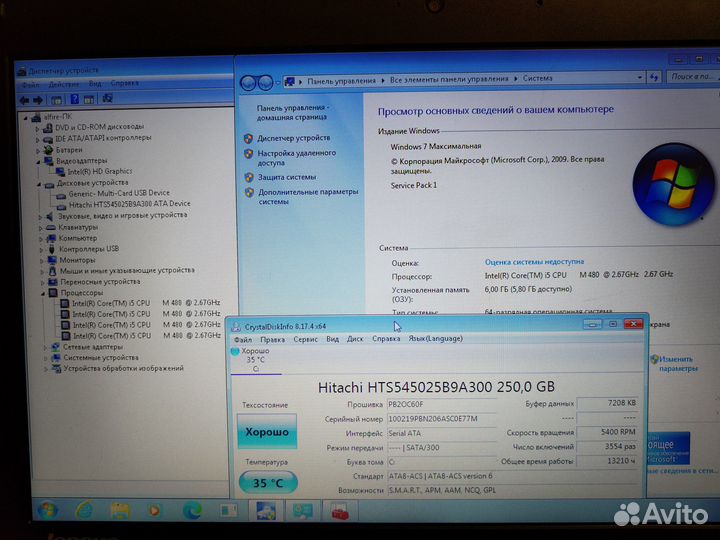The image size is (720, 540).
Task: Expand DVD и CD-ROM дисководы node
Action: [36, 127]
